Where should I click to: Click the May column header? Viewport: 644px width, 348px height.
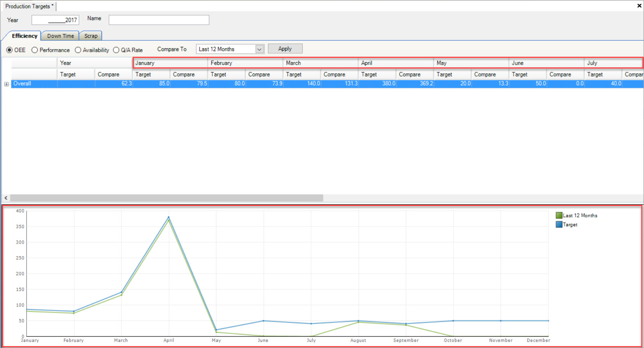472,63
